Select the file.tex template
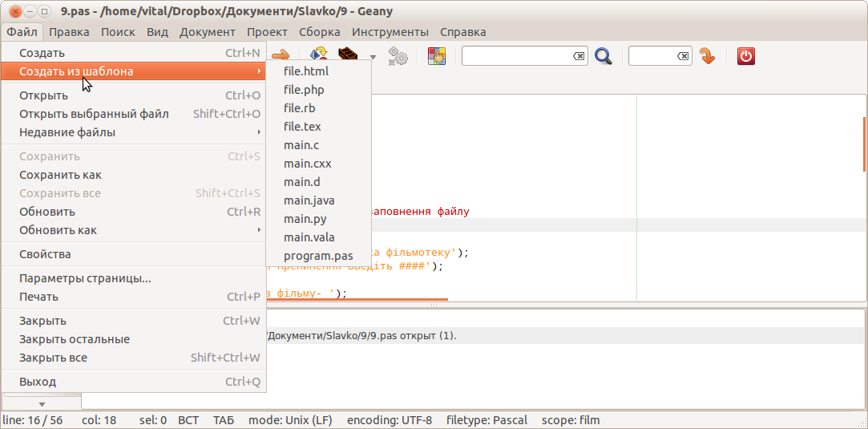 pos(318,127)
